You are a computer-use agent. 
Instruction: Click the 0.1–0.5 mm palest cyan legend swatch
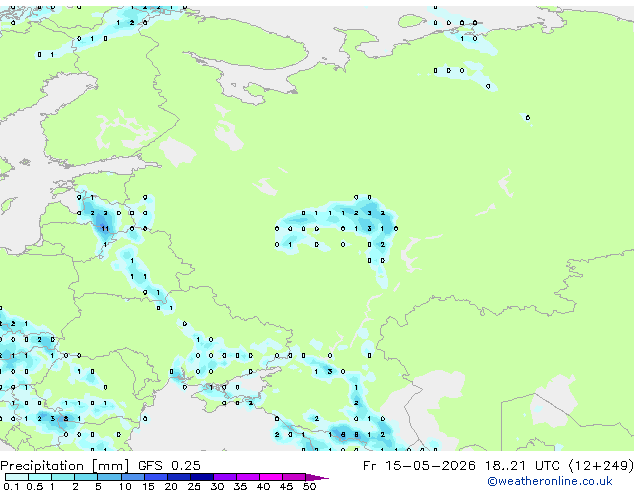click(17, 477)
